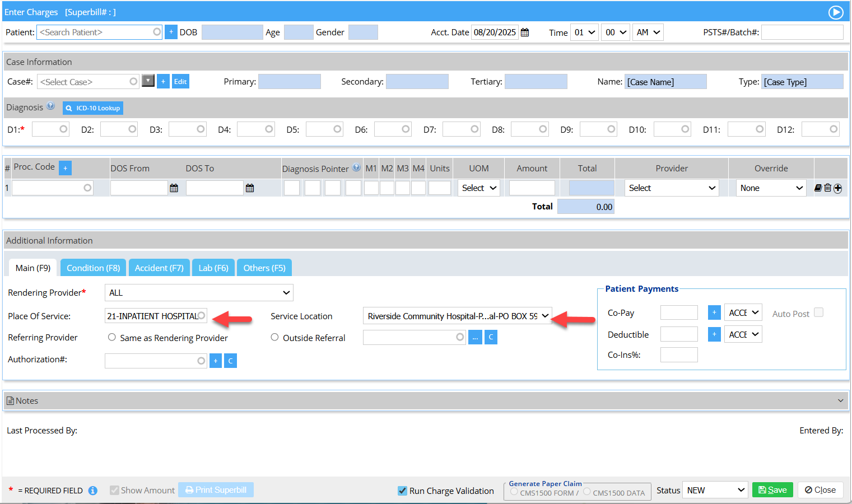Add a charge row with circled plus icon

click(838, 188)
